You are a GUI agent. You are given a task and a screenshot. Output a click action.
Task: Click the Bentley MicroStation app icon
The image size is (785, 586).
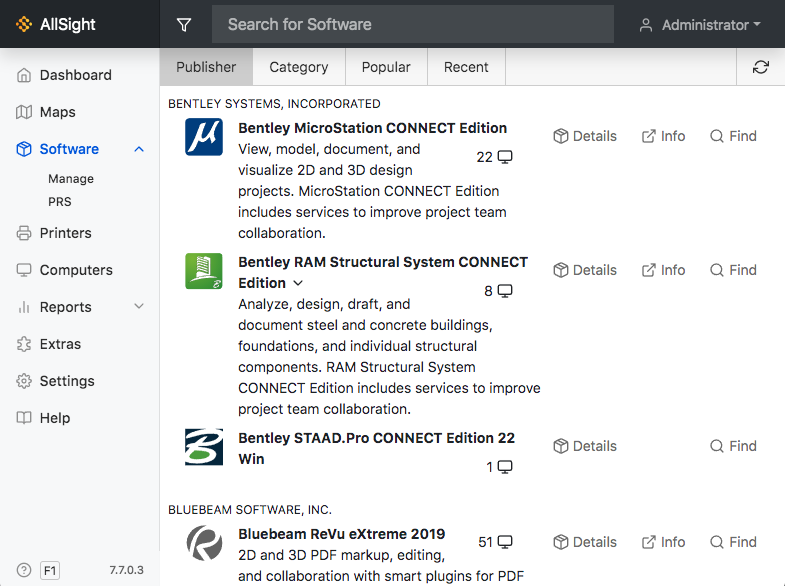click(204, 137)
